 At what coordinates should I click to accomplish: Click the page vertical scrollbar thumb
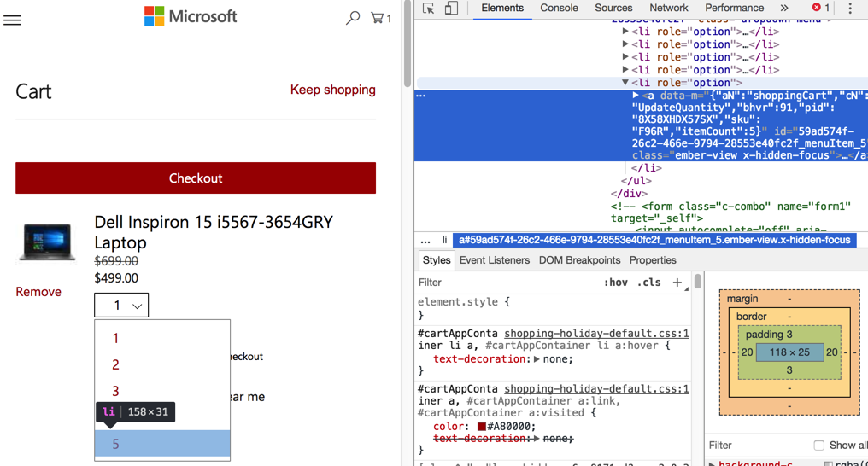click(408, 44)
